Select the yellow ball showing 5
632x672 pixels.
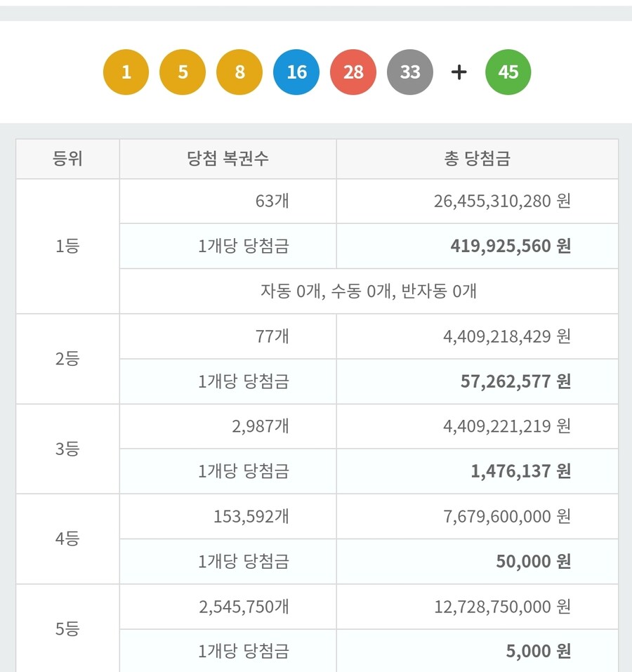(x=183, y=72)
